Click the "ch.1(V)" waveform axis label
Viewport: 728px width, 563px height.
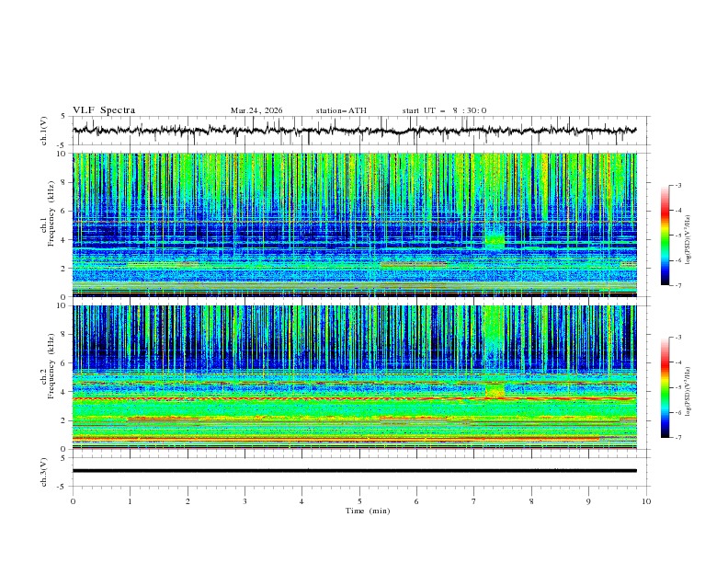[44, 131]
